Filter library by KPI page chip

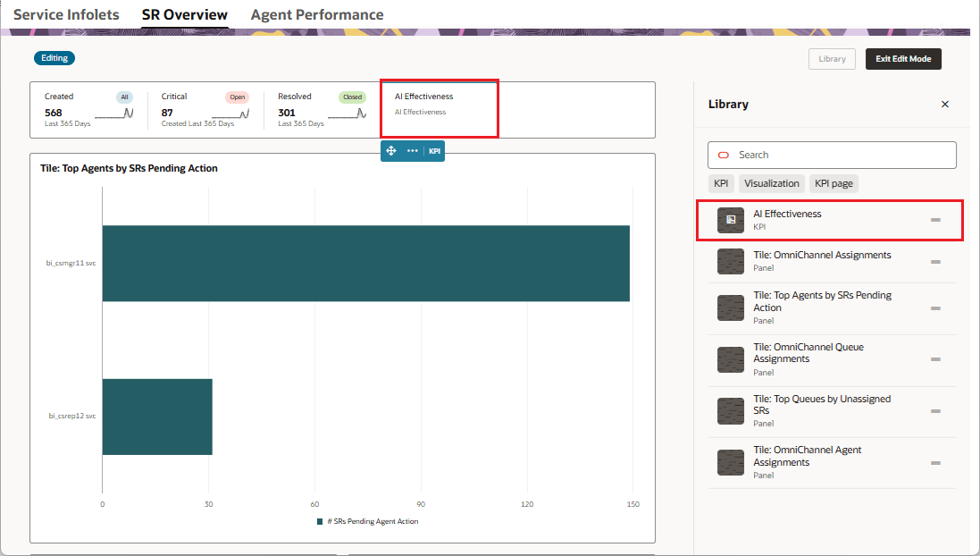(833, 183)
